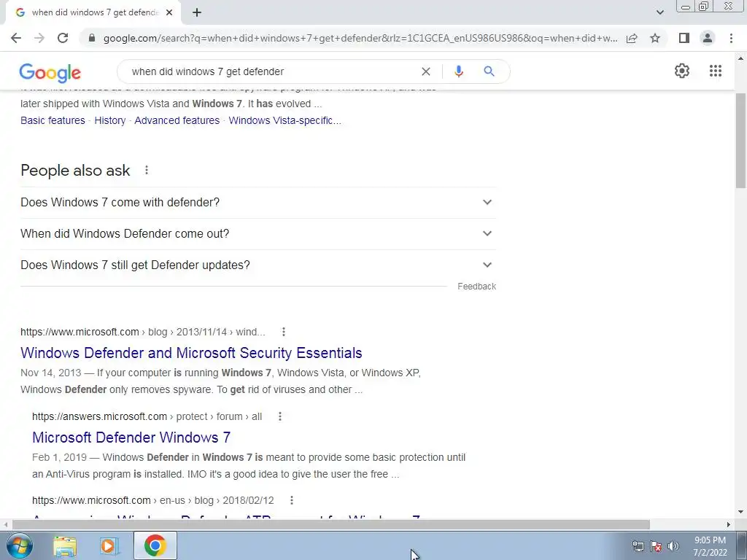The height and width of the screenshot is (560, 747).
Task: Open the volume speaker icon
Action: (673, 546)
